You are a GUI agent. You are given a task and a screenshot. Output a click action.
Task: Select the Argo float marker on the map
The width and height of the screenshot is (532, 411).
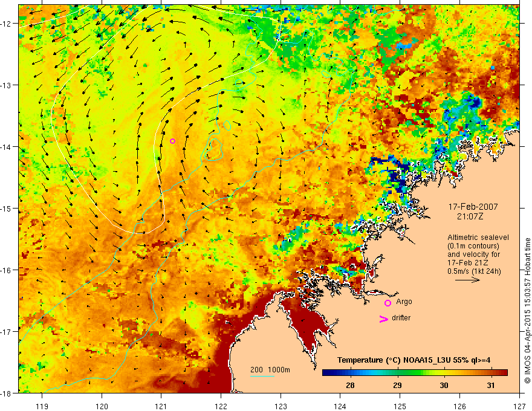173,141
